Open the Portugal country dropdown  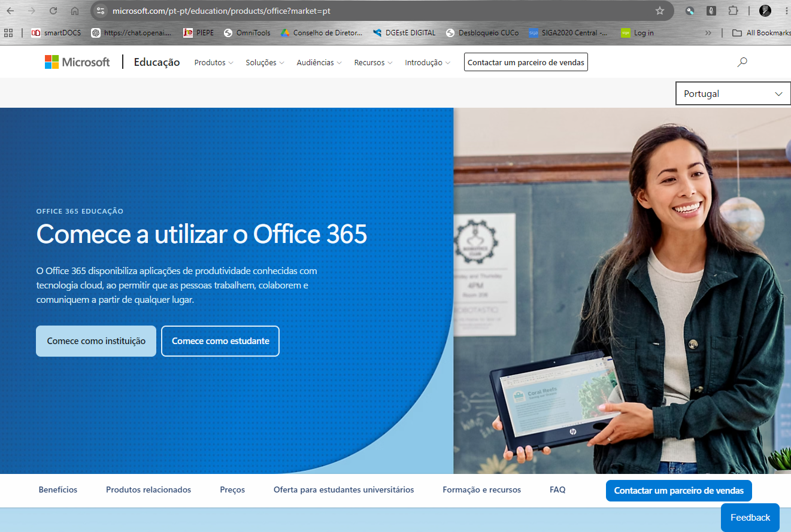tap(733, 93)
